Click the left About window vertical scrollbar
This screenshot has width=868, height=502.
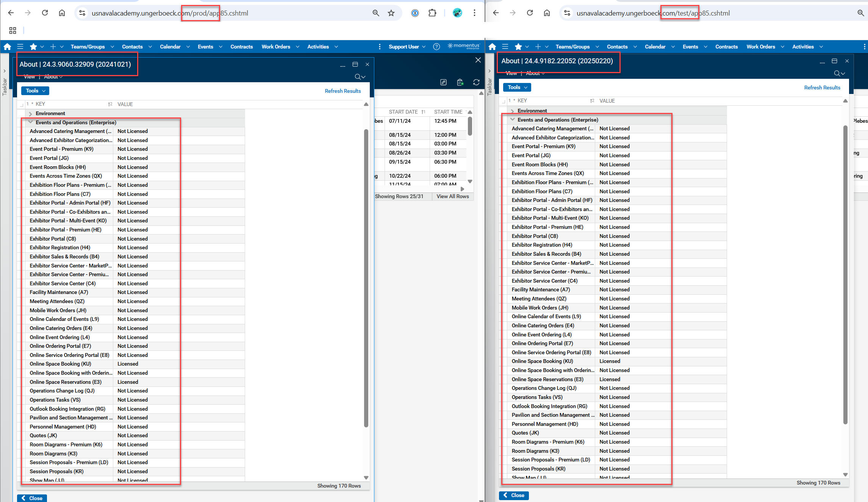point(366,278)
